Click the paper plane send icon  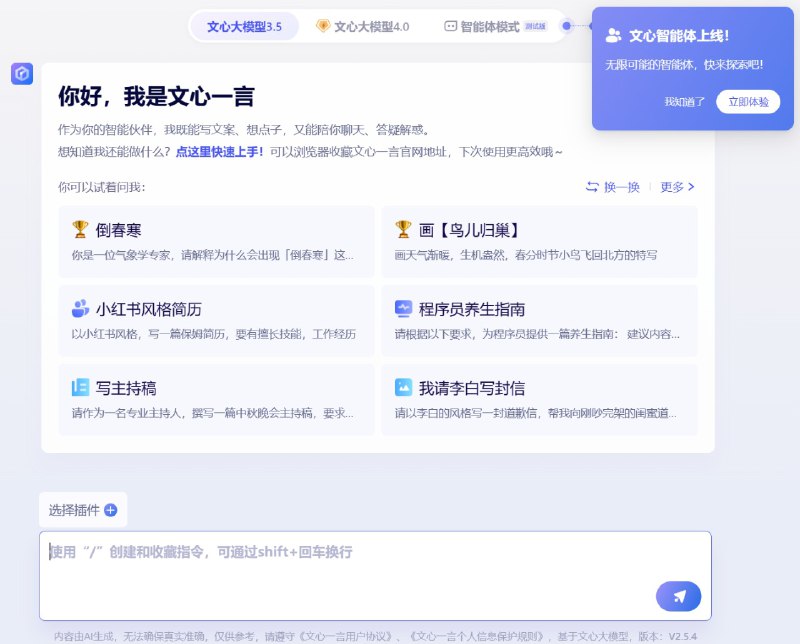point(679,595)
